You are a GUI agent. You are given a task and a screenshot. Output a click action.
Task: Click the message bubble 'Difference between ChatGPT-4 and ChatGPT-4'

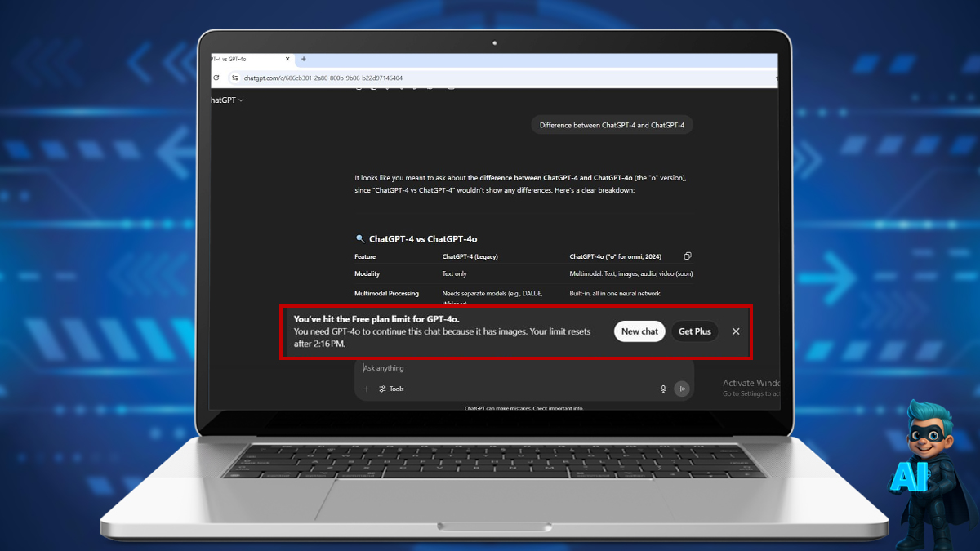coord(612,126)
